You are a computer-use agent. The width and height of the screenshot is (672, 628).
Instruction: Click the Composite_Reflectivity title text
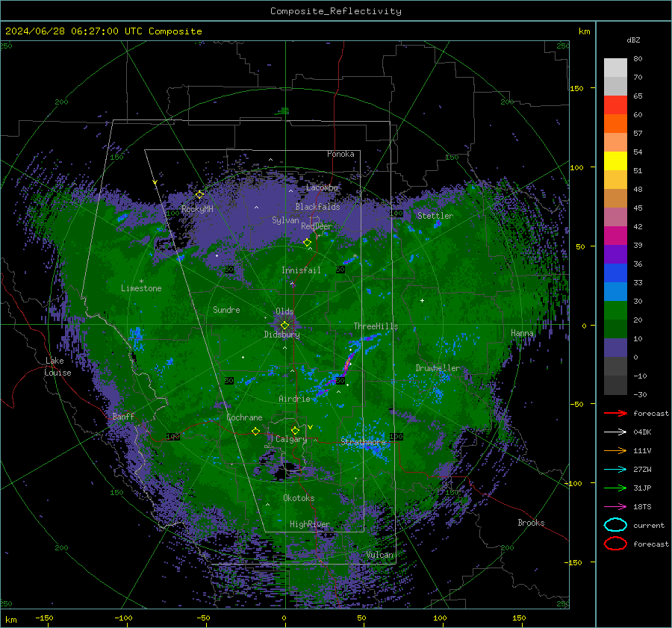pyautogui.click(x=335, y=11)
